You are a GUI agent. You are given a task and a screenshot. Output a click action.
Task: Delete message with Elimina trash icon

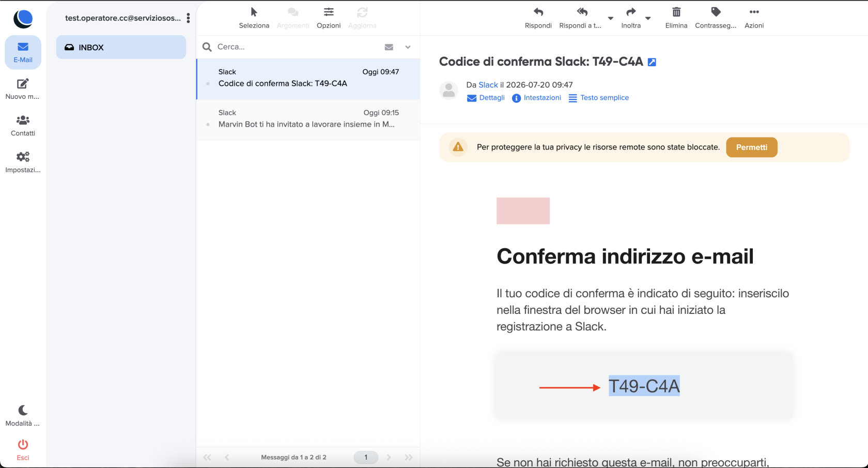(676, 18)
